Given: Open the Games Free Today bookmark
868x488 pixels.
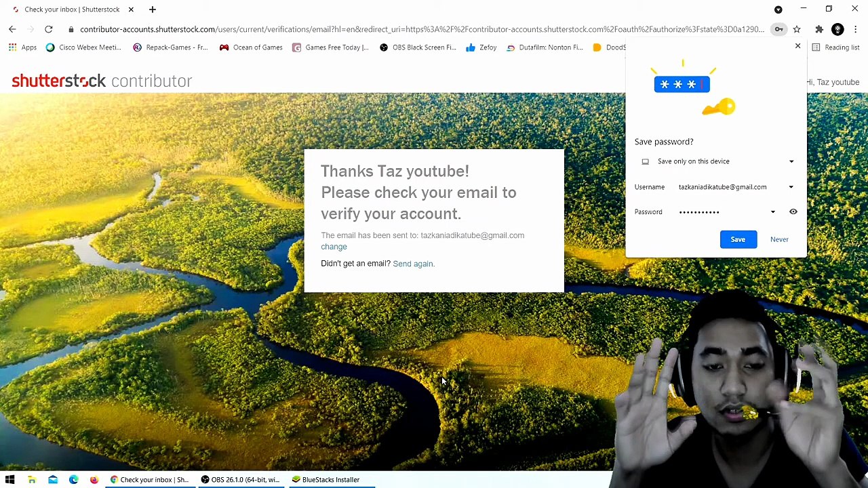Looking at the screenshot, I should [330, 47].
